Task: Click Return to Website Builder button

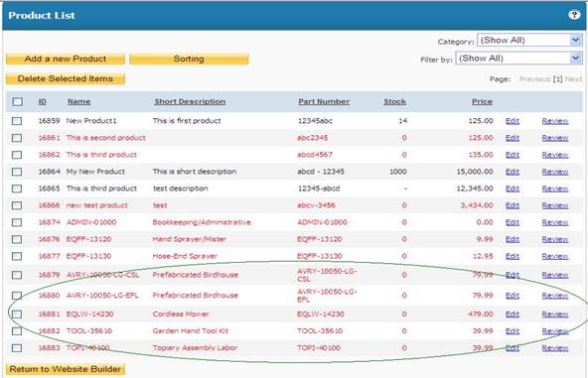Action: pos(66,369)
